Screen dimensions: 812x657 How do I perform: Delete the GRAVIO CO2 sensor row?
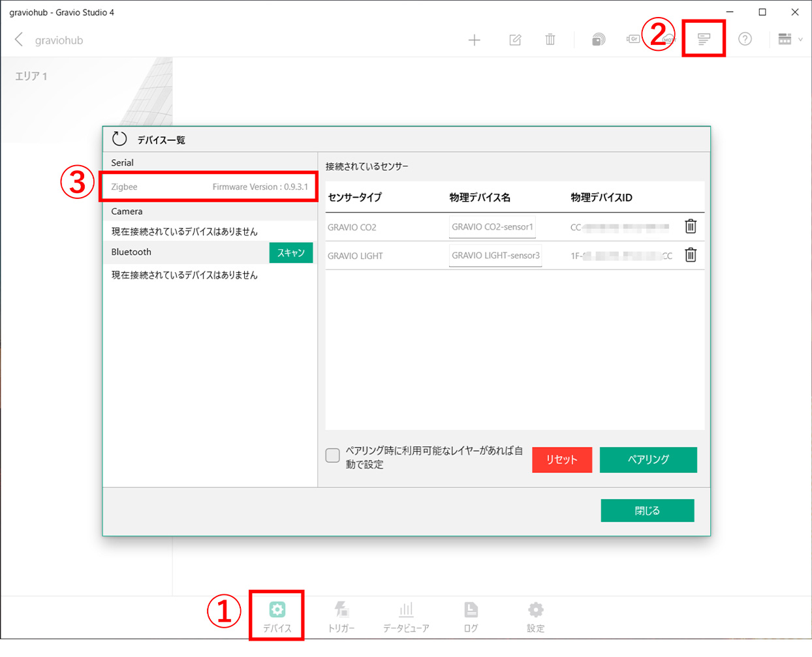[691, 226]
